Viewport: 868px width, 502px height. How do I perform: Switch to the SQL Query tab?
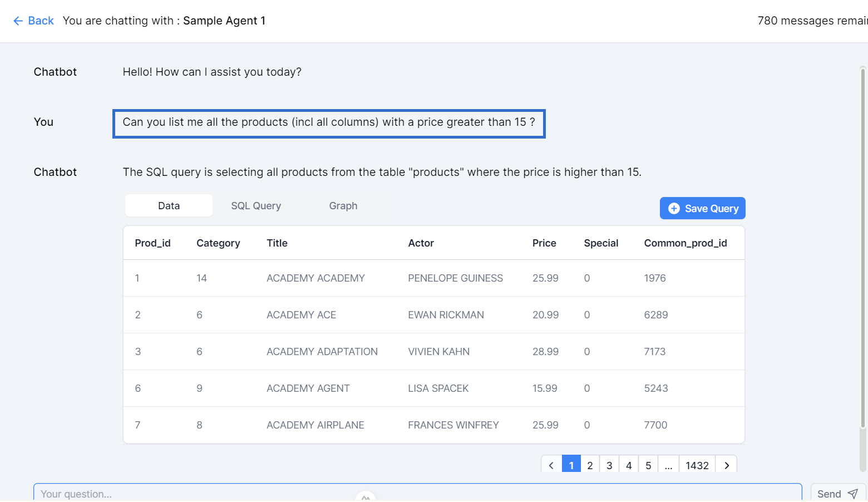pos(256,206)
